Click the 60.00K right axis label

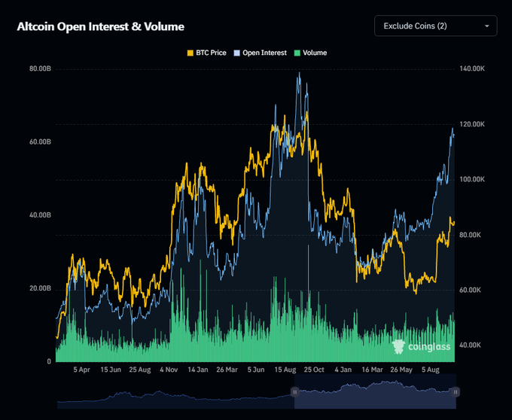pos(470,290)
